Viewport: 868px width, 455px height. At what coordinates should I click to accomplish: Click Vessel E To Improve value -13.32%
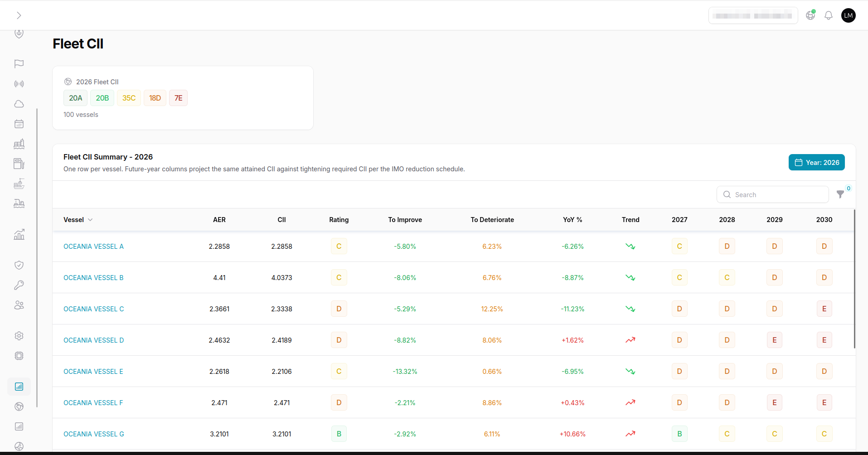point(405,372)
